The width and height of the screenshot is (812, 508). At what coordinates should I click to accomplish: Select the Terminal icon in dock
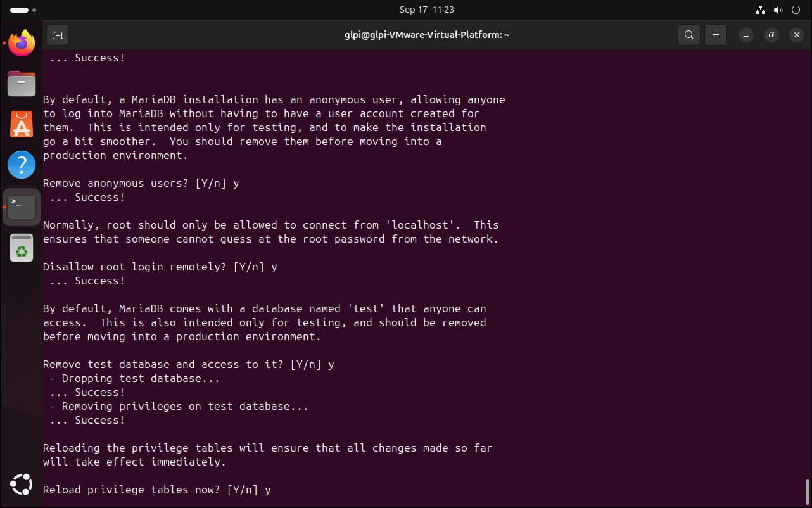pyautogui.click(x=22, y=206)
